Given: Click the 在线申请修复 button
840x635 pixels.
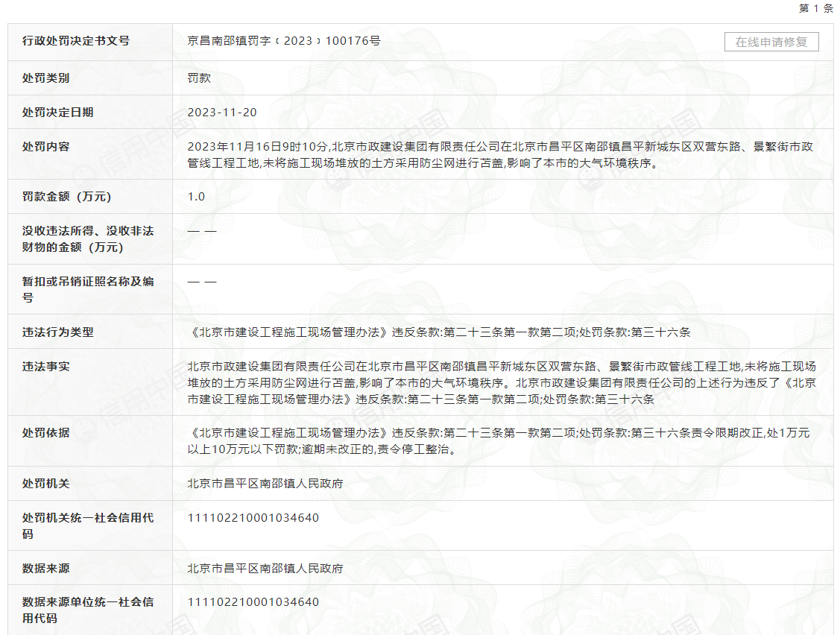Looking at the screenshot, I should [771, 42].
